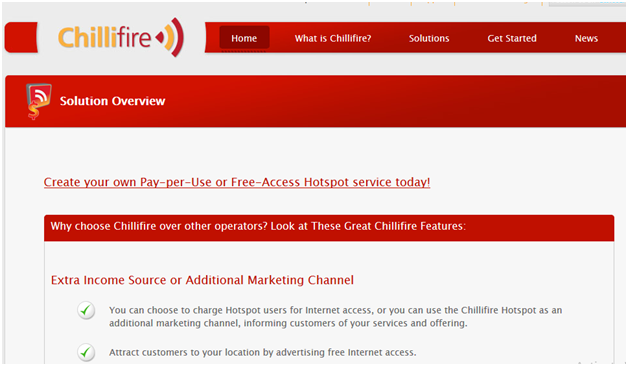This screenshot has width=628, height=366.
Task: Click the Chillifire logo
Action: (x=121, y=37)
